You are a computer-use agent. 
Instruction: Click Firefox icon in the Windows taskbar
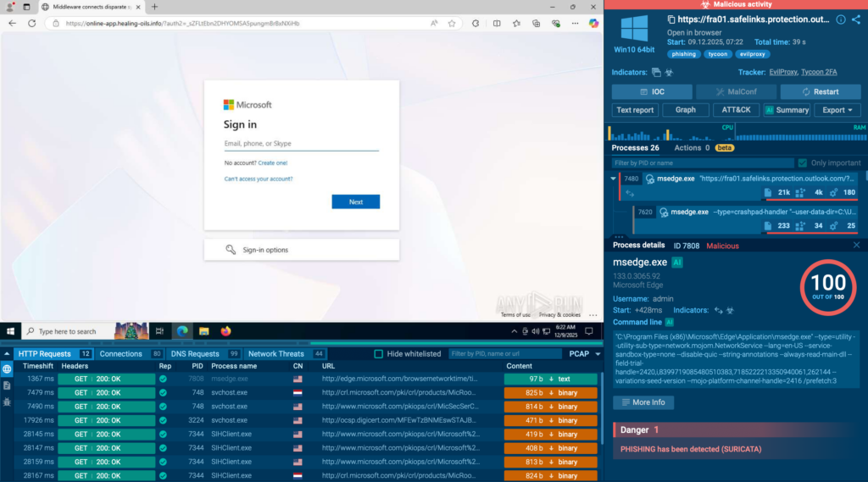pos(225,331)
